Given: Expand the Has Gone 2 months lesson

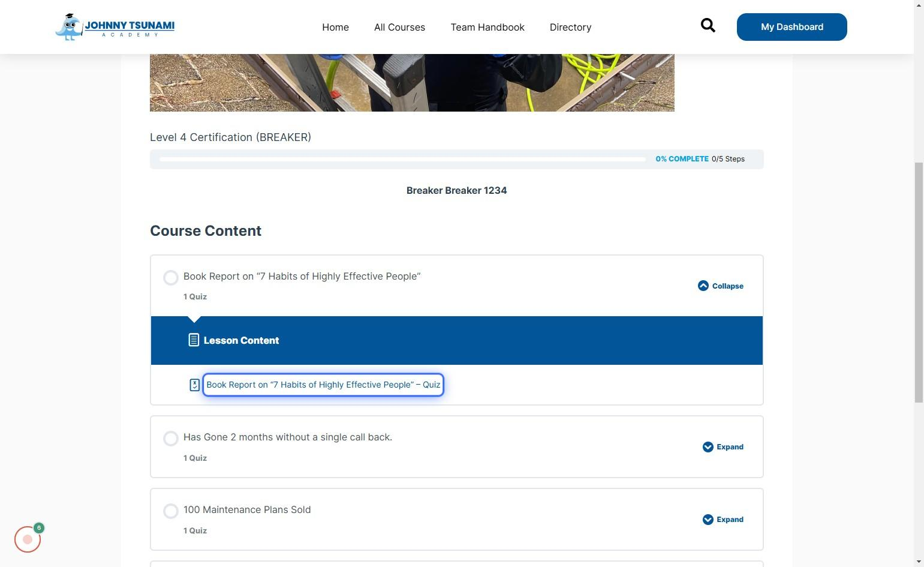Looking at the screenshot, I should pyautogui.click(x=730, y=447).
